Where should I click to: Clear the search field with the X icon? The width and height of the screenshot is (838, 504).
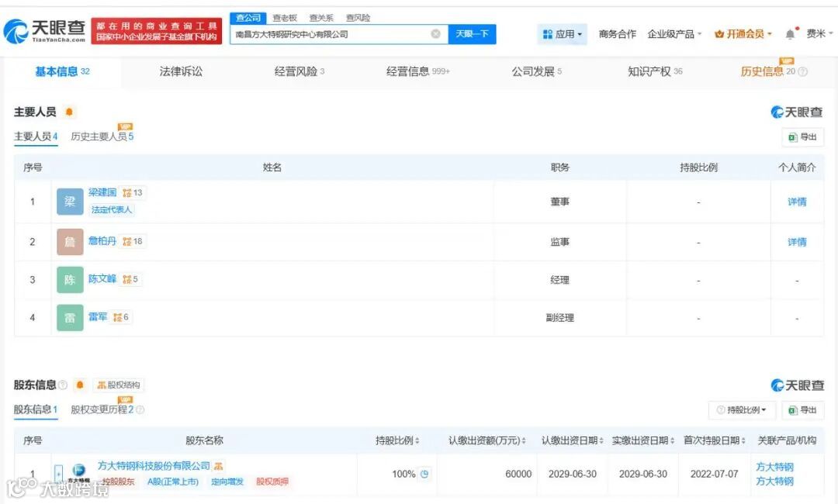point(435,34)
